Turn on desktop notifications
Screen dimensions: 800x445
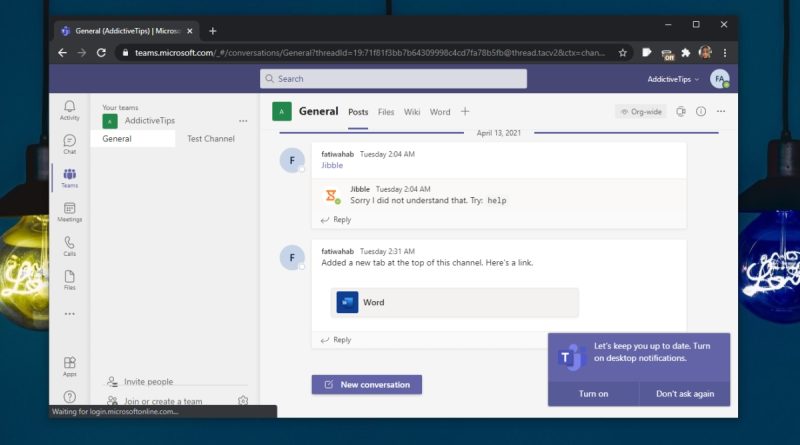[x=593, y=394]
